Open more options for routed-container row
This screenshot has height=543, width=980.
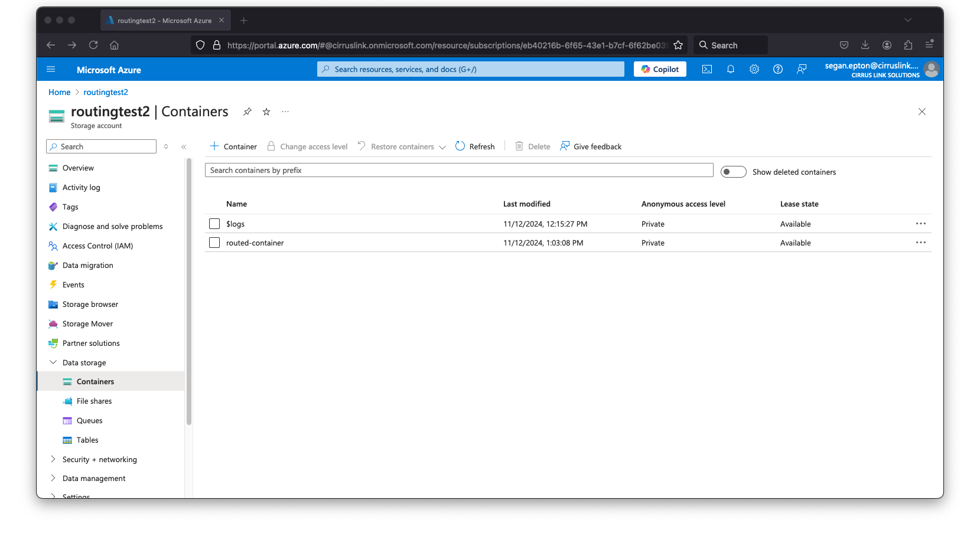[920, 243]
